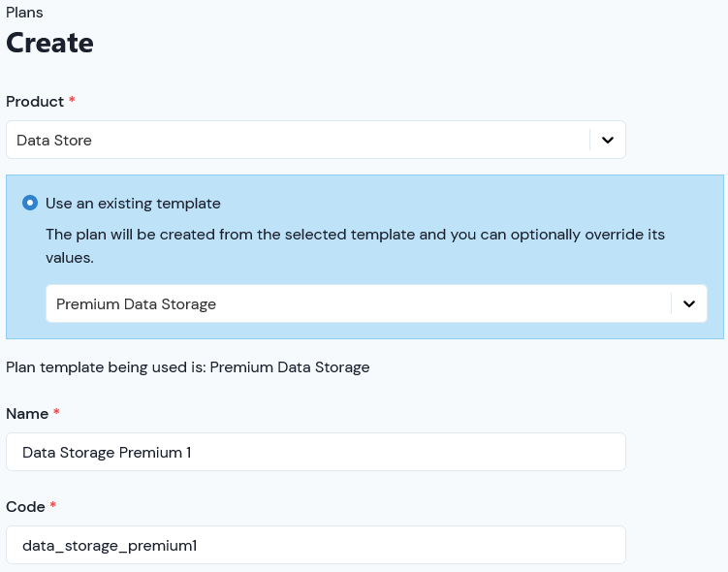Expand Product dropdown using chevron arrow

(607, 140)
